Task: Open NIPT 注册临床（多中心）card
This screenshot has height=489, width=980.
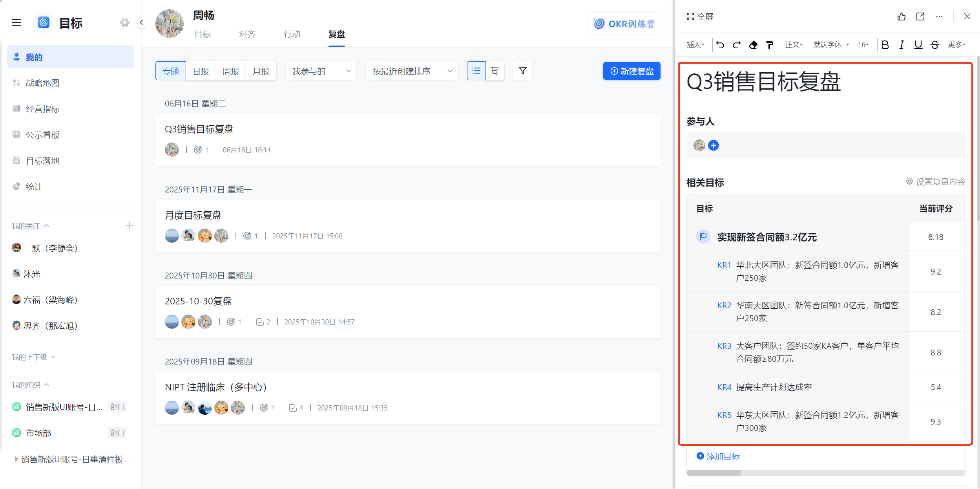Action: [408, 398]
